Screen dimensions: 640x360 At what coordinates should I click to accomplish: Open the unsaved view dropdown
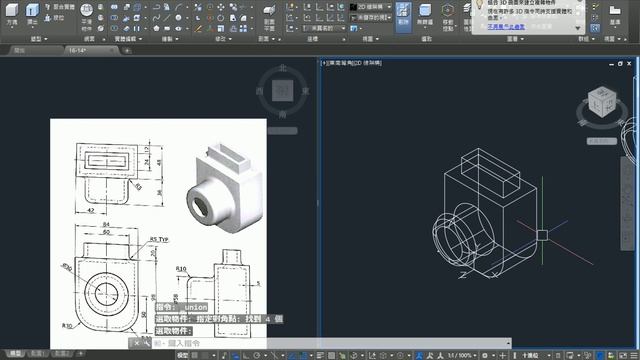tap(371, 18)
